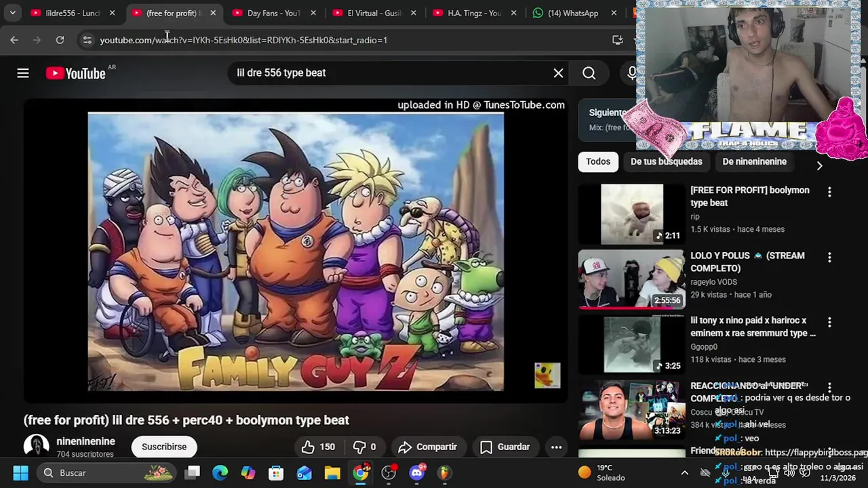Switch to the lildre556 tab
The height and width of the screenshot is (488, 868).
pos(72,13)
